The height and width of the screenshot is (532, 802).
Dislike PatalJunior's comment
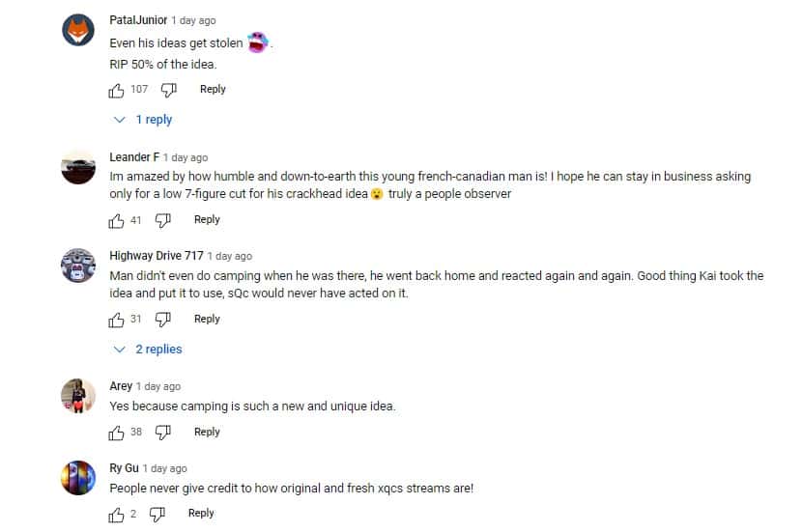[x=168, y=90]
